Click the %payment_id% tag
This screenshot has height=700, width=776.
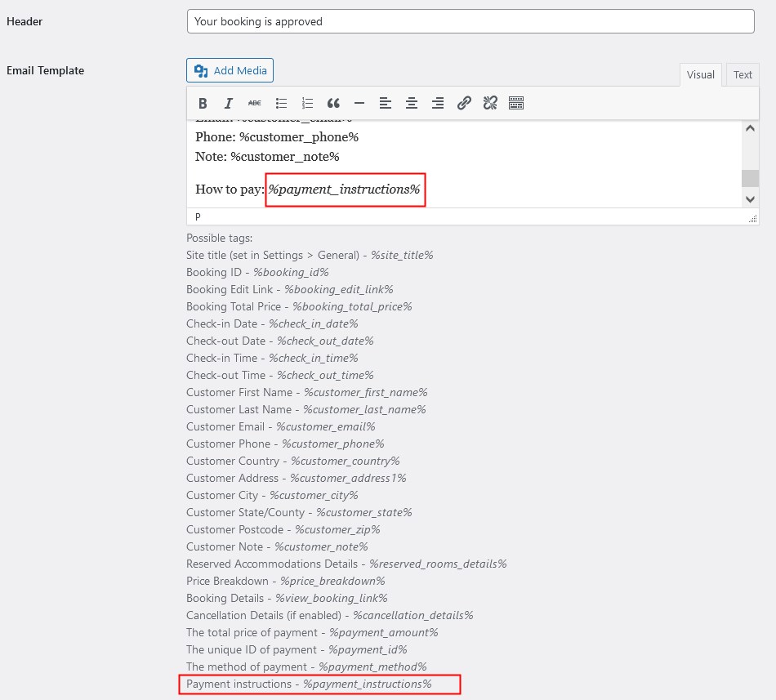point(368,649)
